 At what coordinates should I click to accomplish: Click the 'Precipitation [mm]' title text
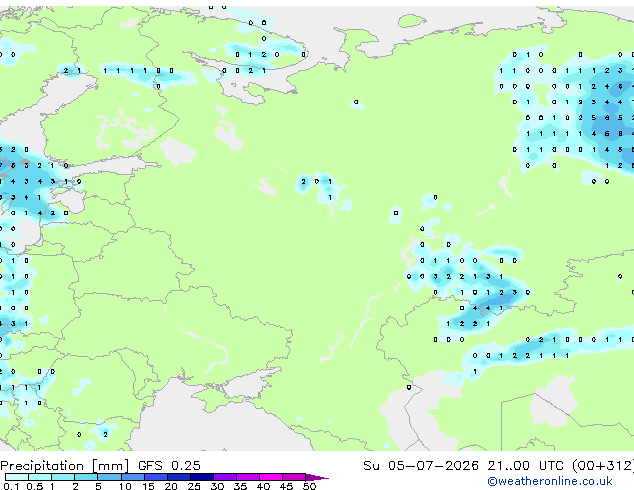point(64,466)
